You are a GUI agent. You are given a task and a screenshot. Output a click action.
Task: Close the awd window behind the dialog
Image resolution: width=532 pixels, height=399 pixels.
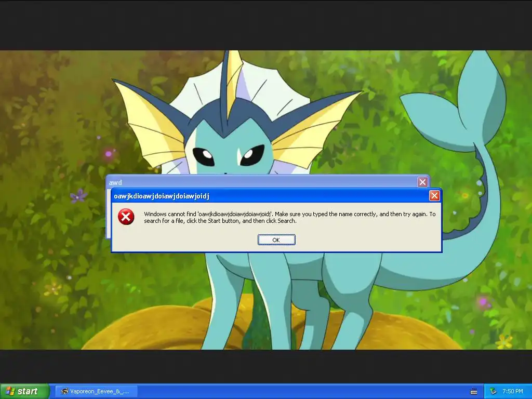click(422, 182)
